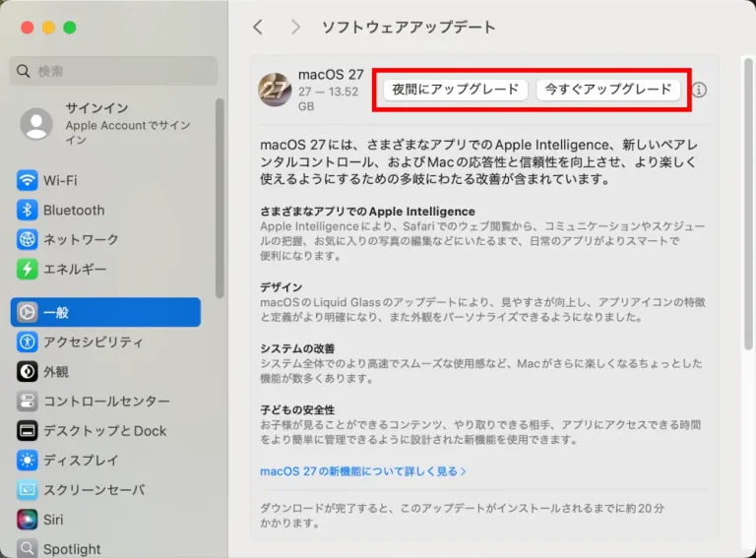Screen dimensions: 756x558
Task: Select ネットワーク in the sidebar
Action: tap(105, 239)
